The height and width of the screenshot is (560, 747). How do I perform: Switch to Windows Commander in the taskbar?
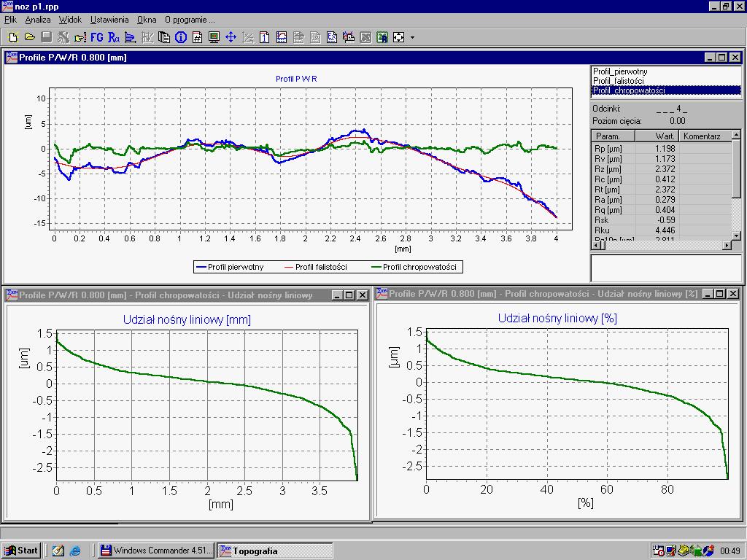pos(156,551)
